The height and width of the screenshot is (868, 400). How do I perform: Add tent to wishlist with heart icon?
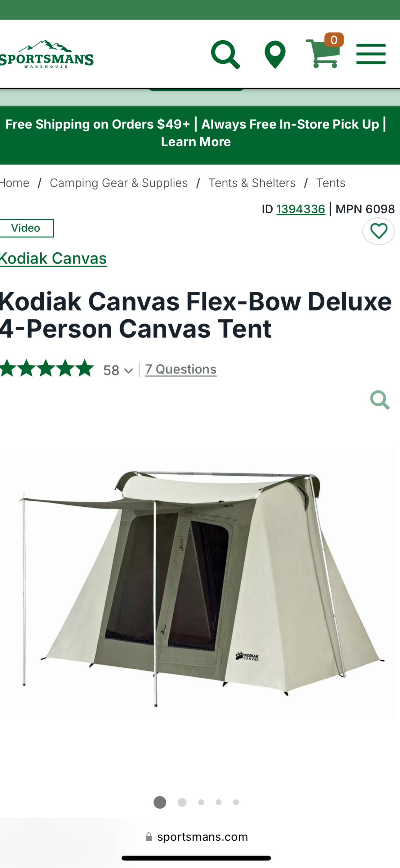[x=379, y=231]
